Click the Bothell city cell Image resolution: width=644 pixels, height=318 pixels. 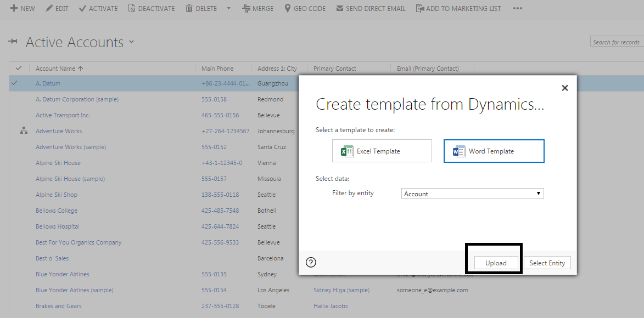tap(267, 211)
